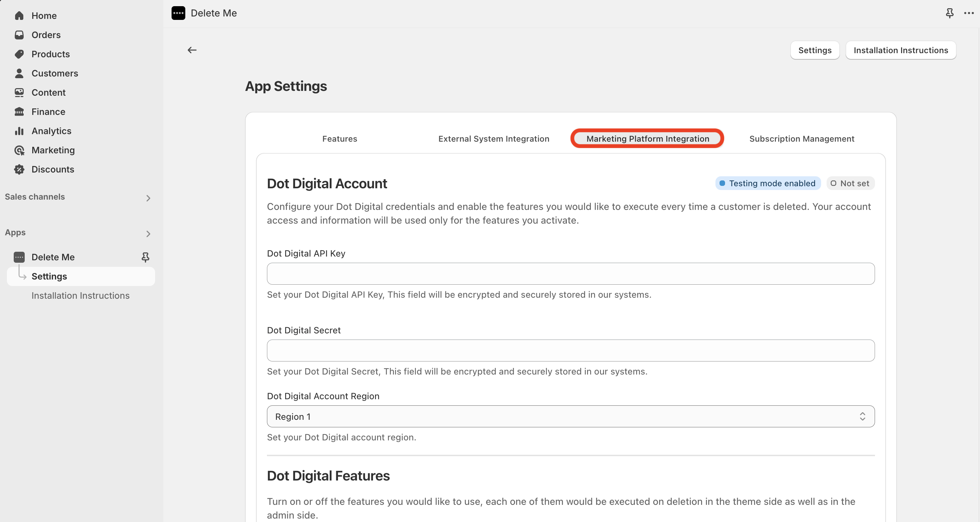This screenshot has width=980, height=522.
Task: Open Delete Me app in sidebar
Action: point(53,257)
